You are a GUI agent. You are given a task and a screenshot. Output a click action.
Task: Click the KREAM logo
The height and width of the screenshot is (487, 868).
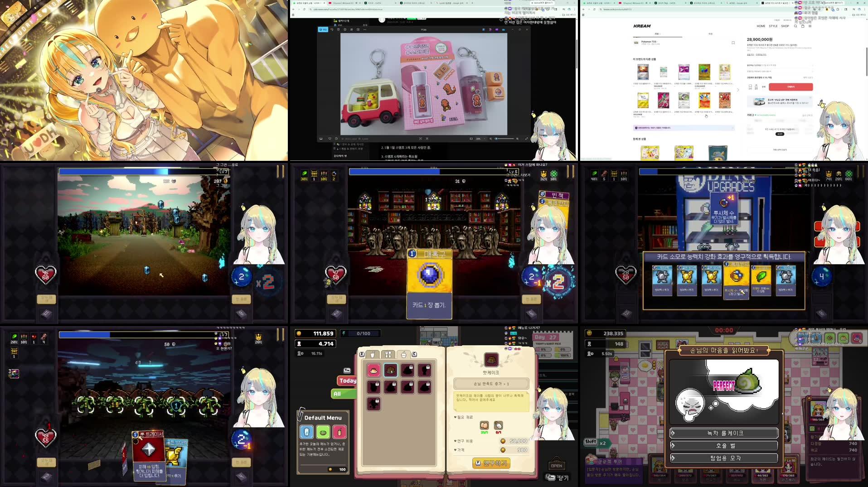coord(642,26)
